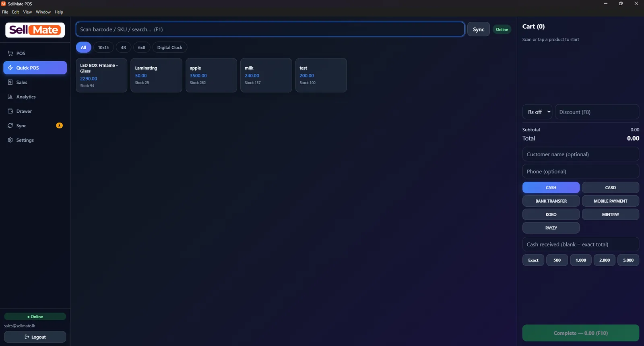This screenshot has height=346, width=644.
Task: Open the File menu
Action: [x=5, y=12]
